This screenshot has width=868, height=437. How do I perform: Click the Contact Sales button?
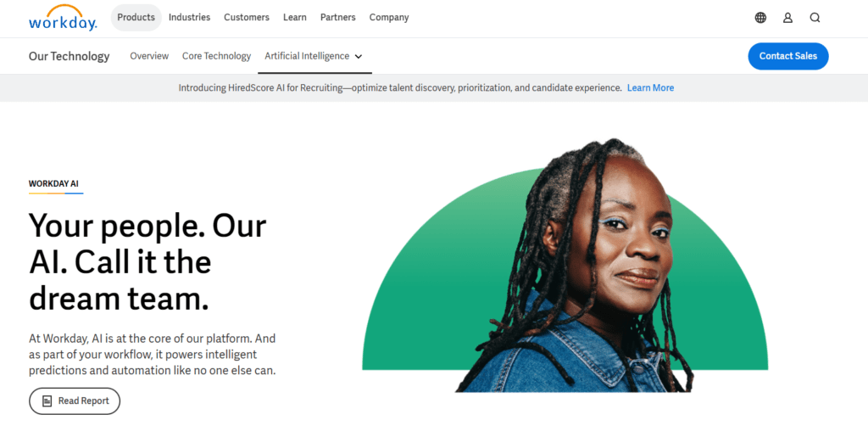pyautogui.click(x=787, y=56)
